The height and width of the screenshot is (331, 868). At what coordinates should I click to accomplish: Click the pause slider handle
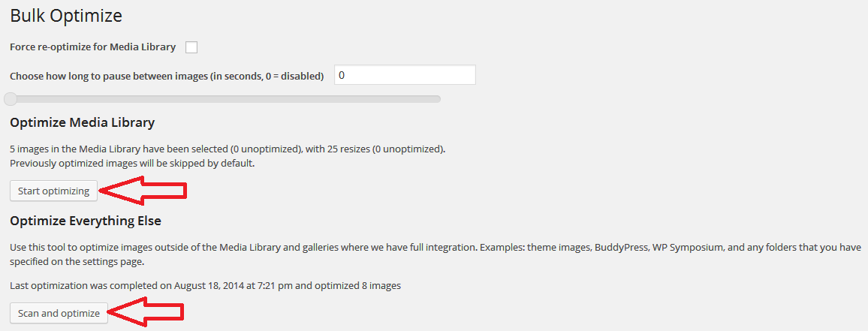pos(11,99)
